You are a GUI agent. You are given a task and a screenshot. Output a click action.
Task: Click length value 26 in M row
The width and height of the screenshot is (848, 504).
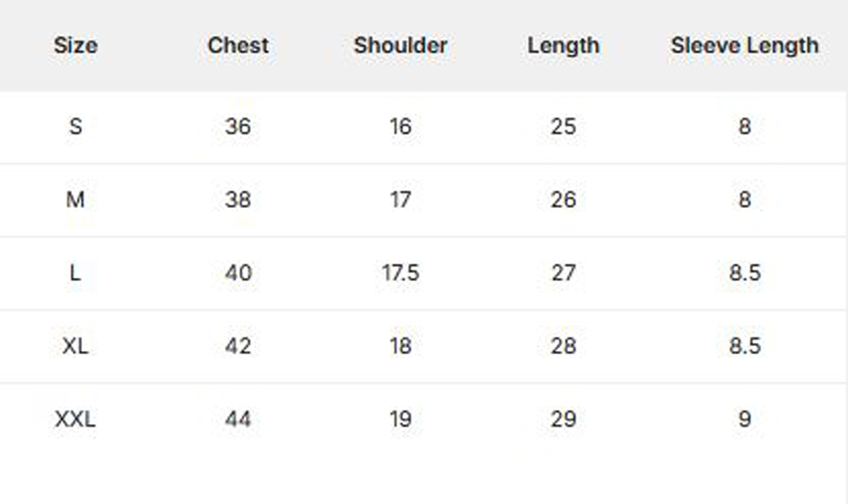[563, 200]
